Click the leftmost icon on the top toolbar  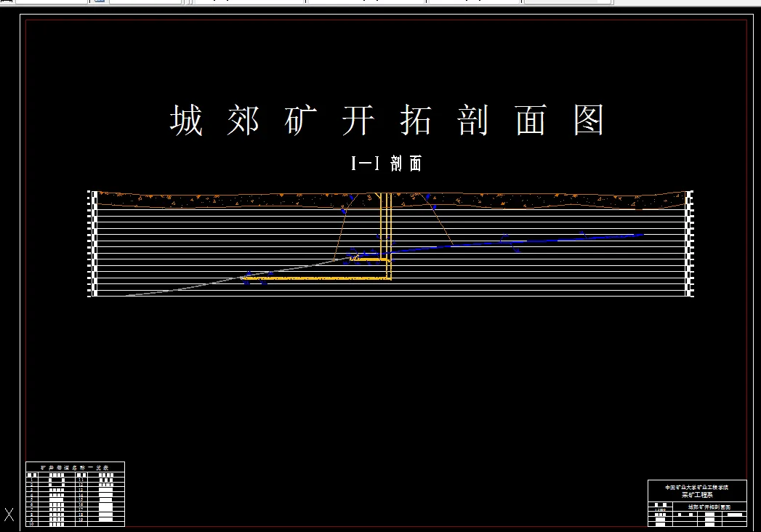(6, 3)
